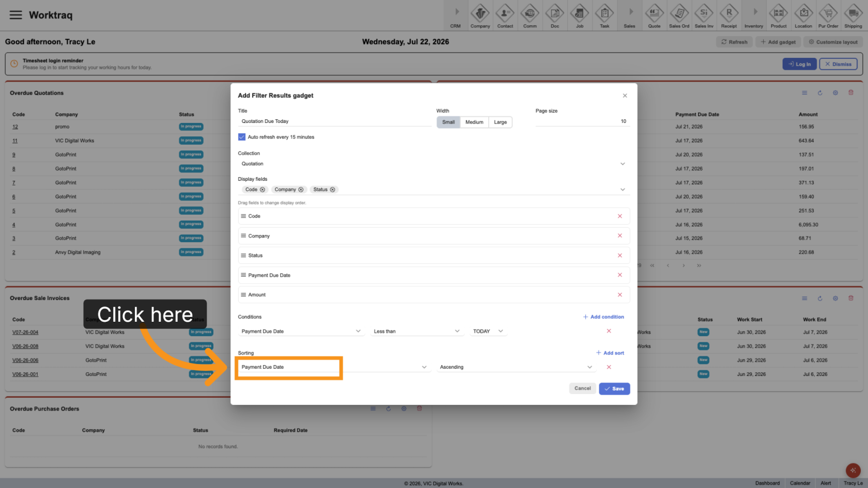Open the Contact module icon
The image size is (868, 488).
(505, 15)
